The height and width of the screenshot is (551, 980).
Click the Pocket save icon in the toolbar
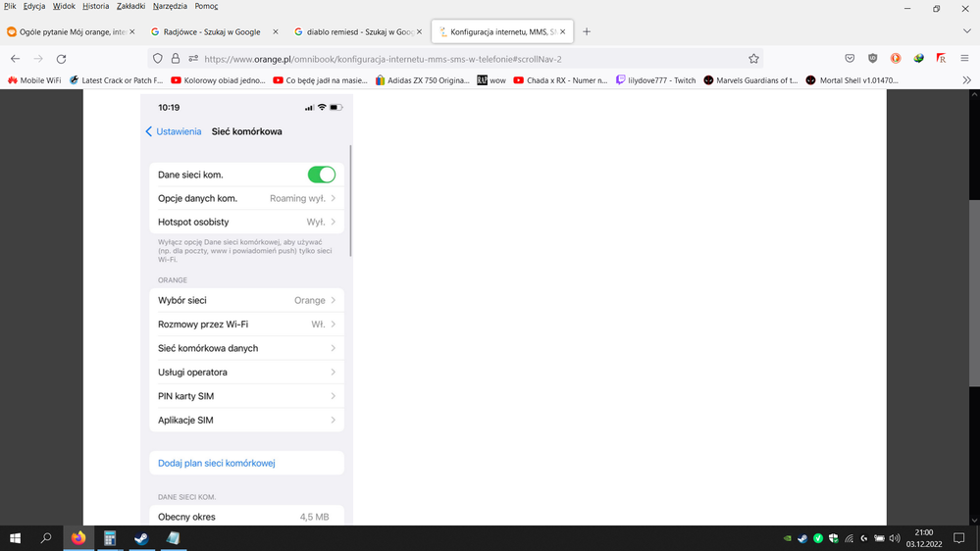[x=850, y=59]
